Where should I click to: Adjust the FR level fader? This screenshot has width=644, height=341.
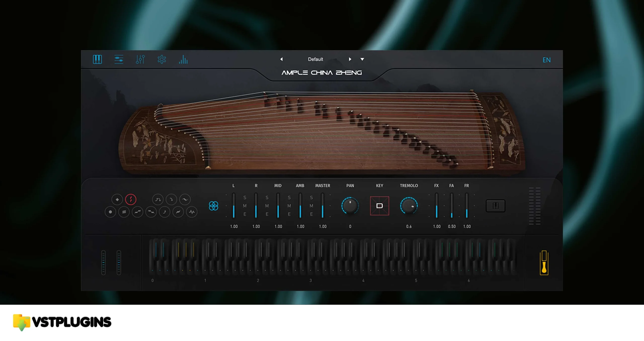point(467,206)
